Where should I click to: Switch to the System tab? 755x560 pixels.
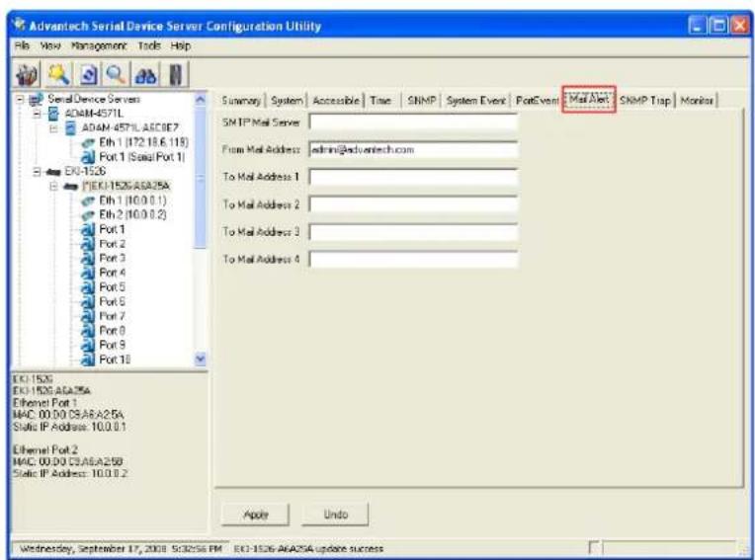(287, 101)
